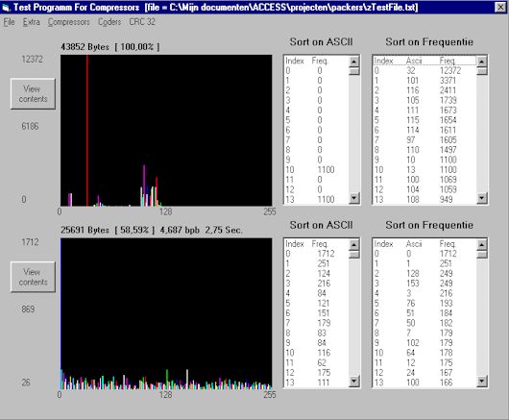Close the Test Programm window
This screenshot has width=509, height=420.
pos(500,7)
